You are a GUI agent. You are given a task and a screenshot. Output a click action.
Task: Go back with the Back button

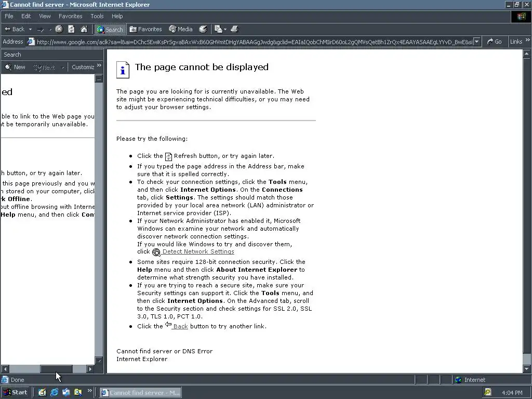(x=15, y=29)
